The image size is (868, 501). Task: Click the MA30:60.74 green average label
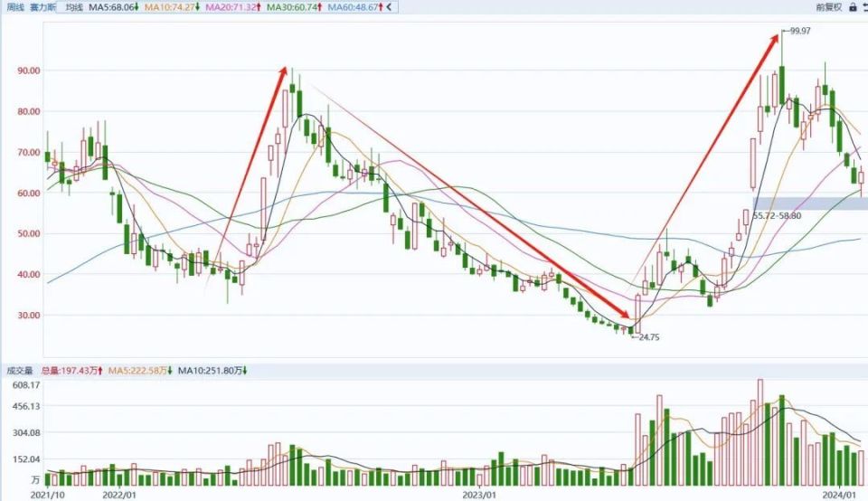point(294,7)
